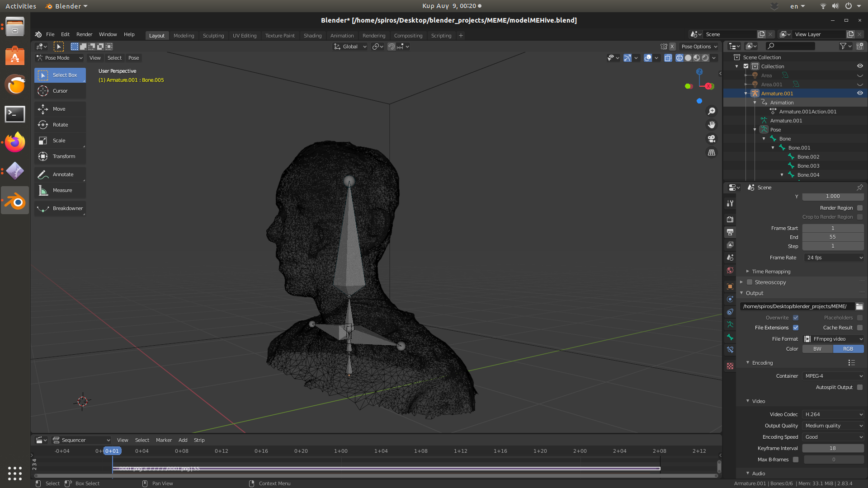The height and width of the screenshot is (488, 868).
Task: Collapse the Output panel
Action: click(755, 293)
